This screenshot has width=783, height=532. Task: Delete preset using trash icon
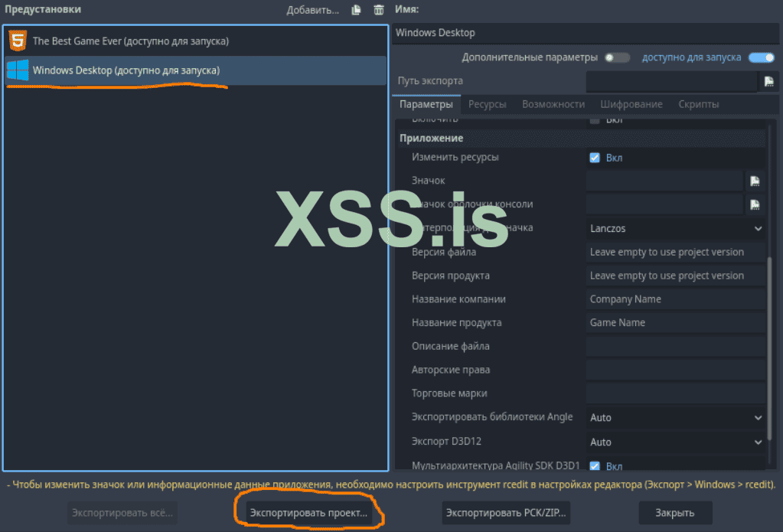[379, 9]
